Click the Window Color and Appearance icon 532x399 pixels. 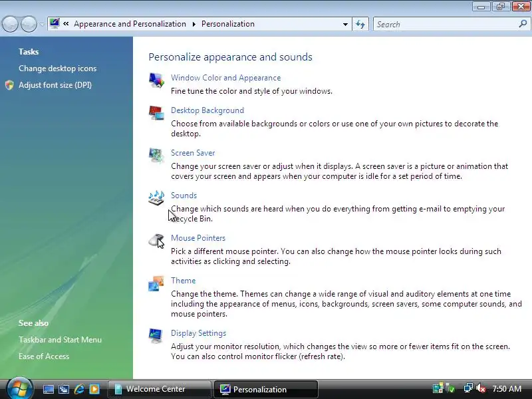point(156,80)
